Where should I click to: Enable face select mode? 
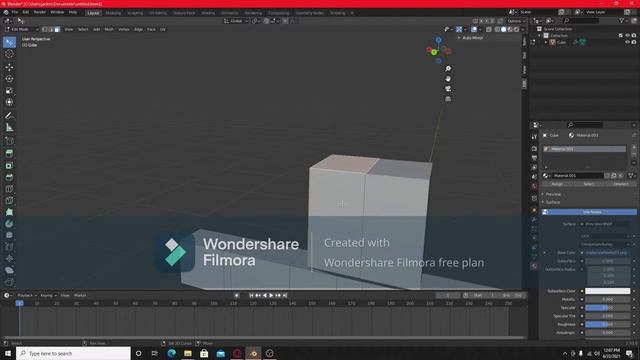tap(57, 29)
